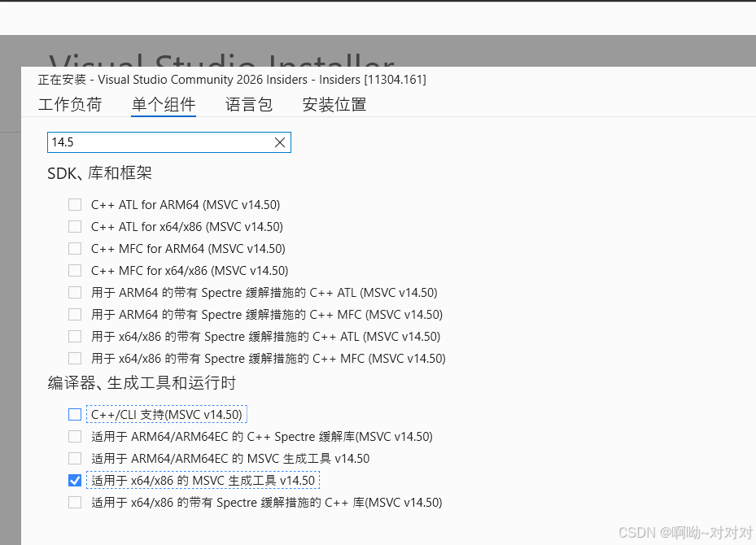Check C++/CLI 支持(MSVC v14.50)
The height and width of the screenshot is (545, 756).
point(75,414)
